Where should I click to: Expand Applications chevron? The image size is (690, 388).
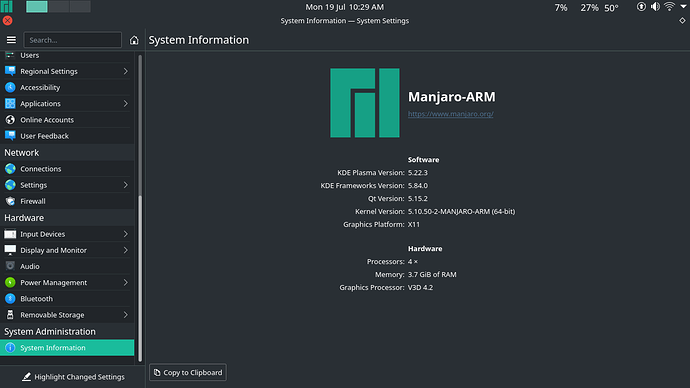(x=125, y=103)
